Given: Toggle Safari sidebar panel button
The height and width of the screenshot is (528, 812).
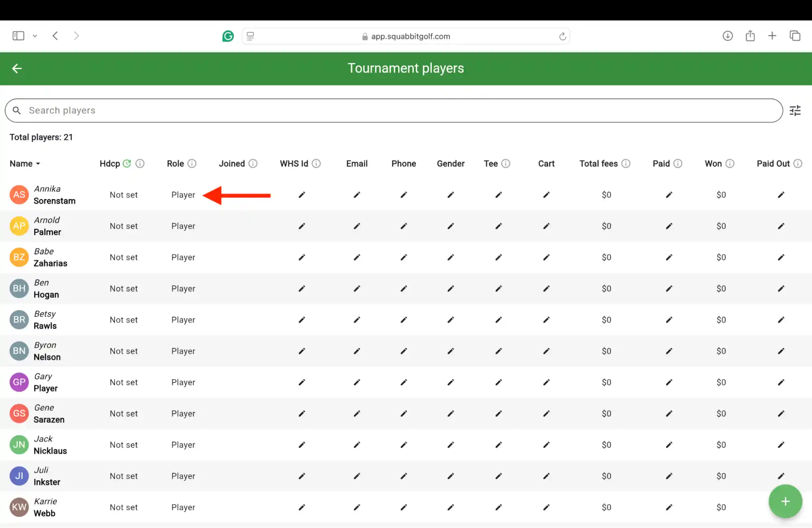Looking at the screenshot, I should 18,36.
